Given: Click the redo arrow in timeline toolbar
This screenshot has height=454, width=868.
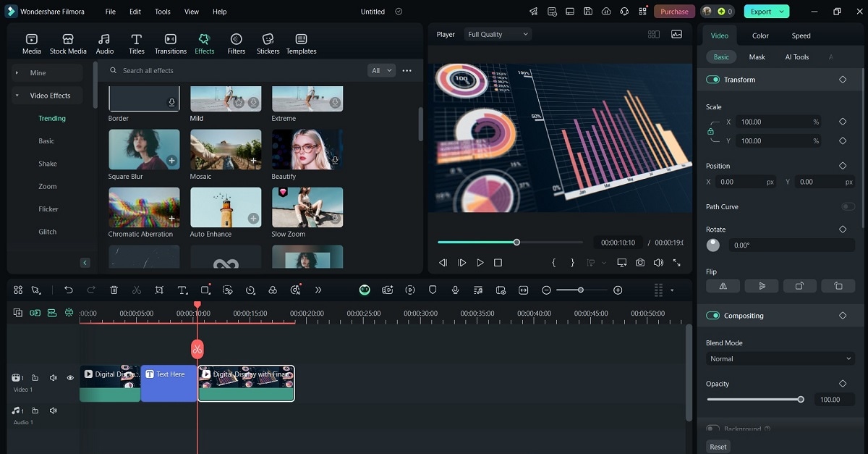Looking at the screenshot, I should tap(91, 290).
